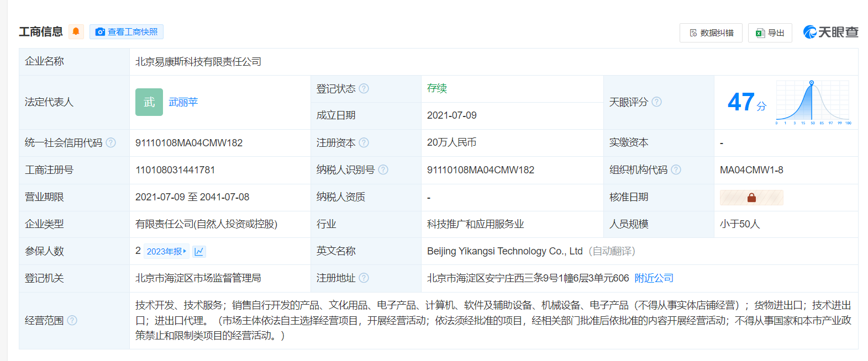Click the score distribution chart

pos(813,102)
